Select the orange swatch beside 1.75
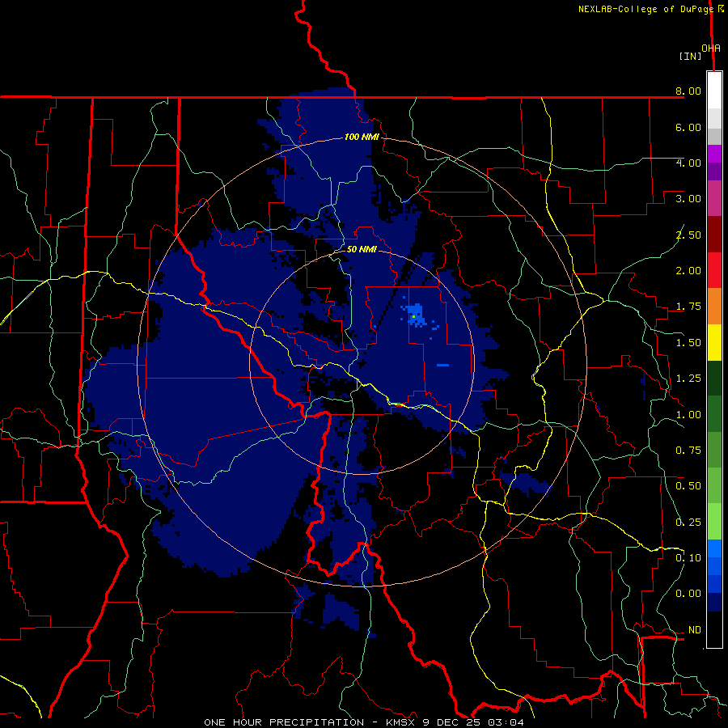The width and height of the screenshot is (728, 728). tap(714, 307)
